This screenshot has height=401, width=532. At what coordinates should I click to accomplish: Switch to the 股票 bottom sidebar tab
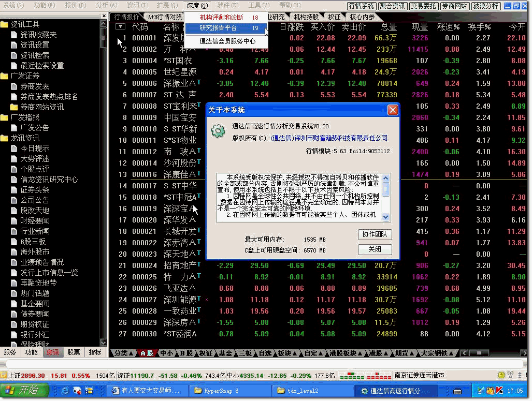coord(74,352)
